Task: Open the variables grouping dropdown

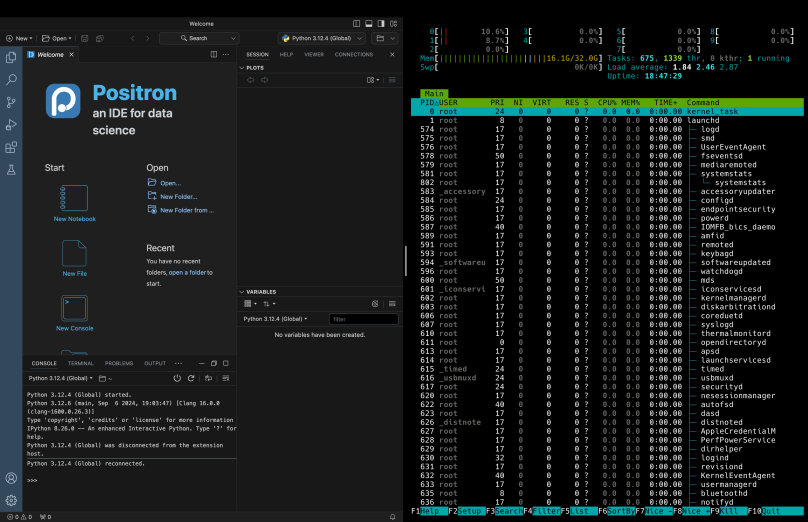Action: pyautogui.click(x=250, y=304)
